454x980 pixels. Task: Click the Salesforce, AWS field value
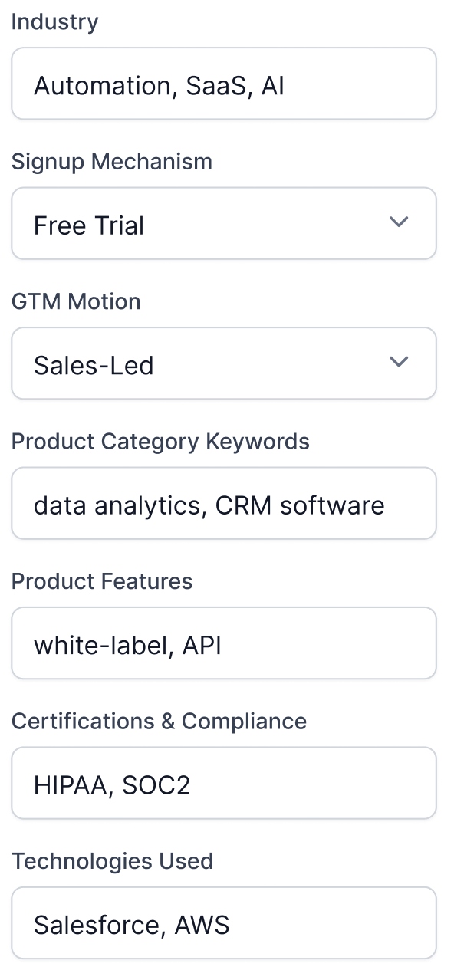(130, 924)
